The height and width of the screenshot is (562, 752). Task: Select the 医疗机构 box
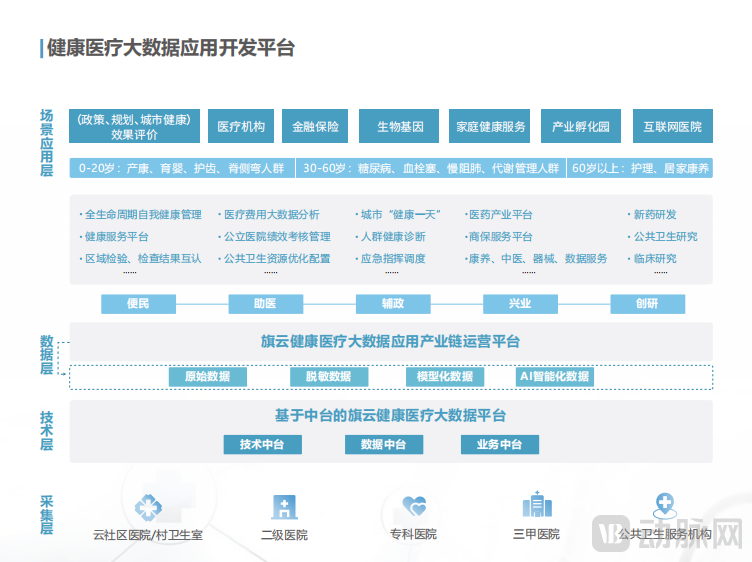[241, 126]
